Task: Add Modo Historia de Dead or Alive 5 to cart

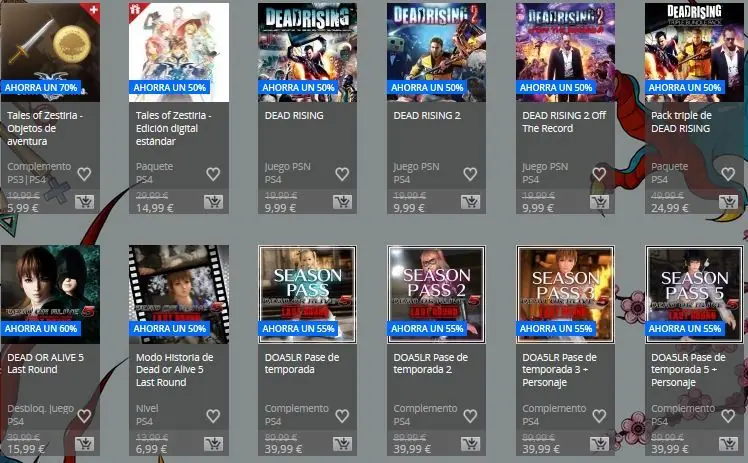Action: click(213, 444)
